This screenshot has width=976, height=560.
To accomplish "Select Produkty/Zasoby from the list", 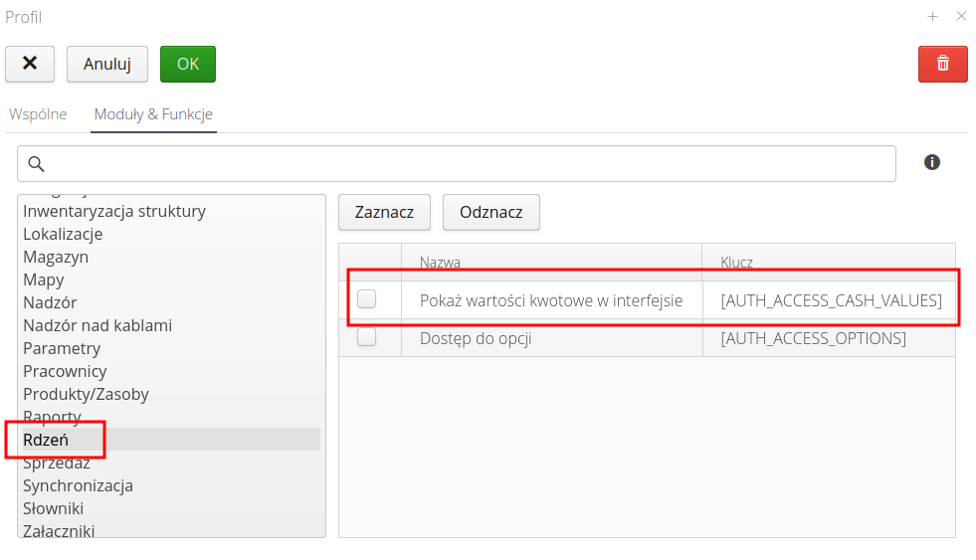I will pos(86,394).
